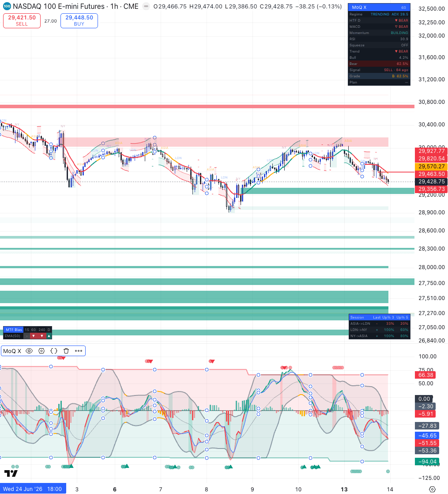Click the NASDAQ 100 symbol logo icon
The width and height of the screenshot is (448, 494).
click(6, 6)
